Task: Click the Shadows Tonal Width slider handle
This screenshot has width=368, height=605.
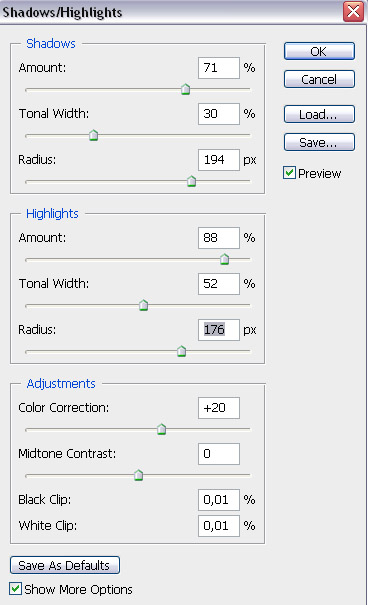Action: pyautogui.click(x=93, y=135)
